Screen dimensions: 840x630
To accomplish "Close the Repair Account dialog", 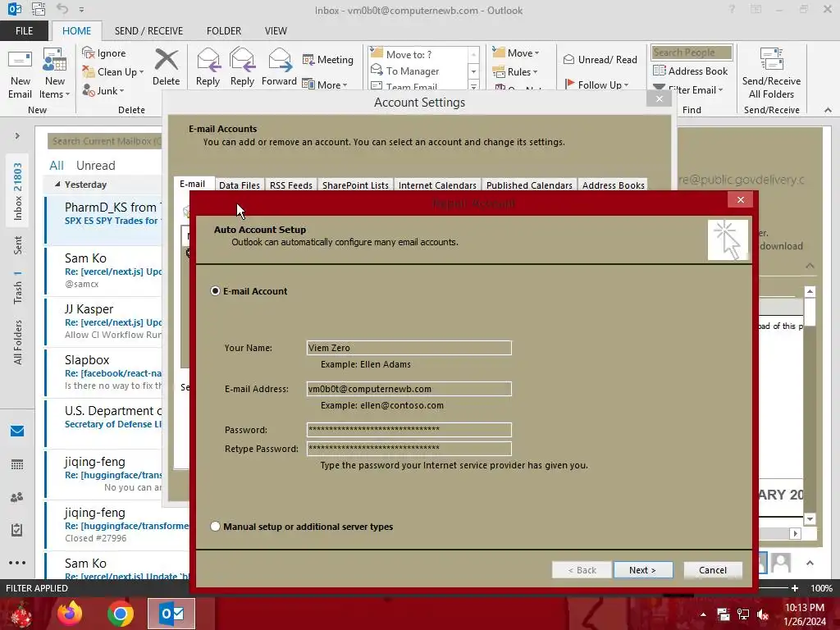I will (x=741, y=200).
